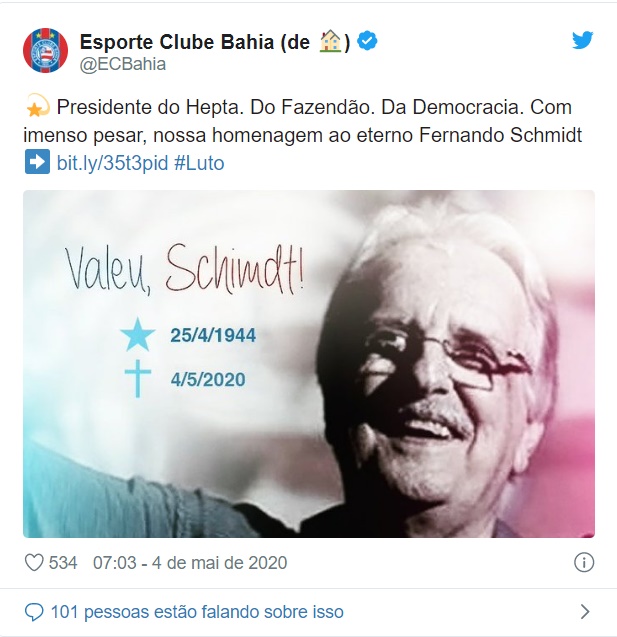Open the 07:03 - 4 de mai de 2020 timestamp
The height and width of the screenshot is (637, 617).
coord(190,563)
